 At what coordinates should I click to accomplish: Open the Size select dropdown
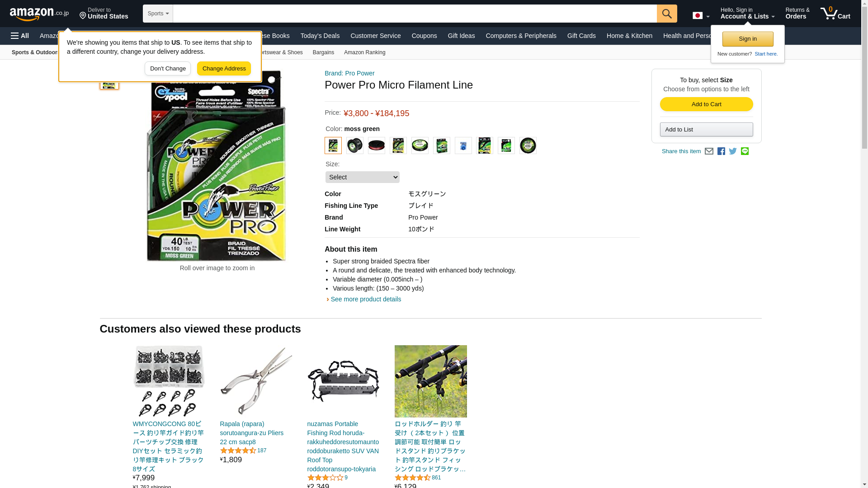[363, 177]
